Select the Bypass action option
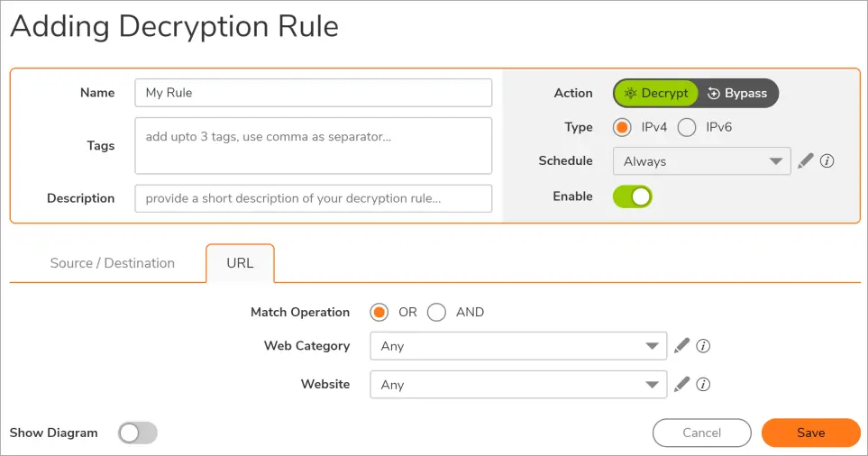Image resolution: width=868 pixels, height=456 pixels. [x=737, y=93]
